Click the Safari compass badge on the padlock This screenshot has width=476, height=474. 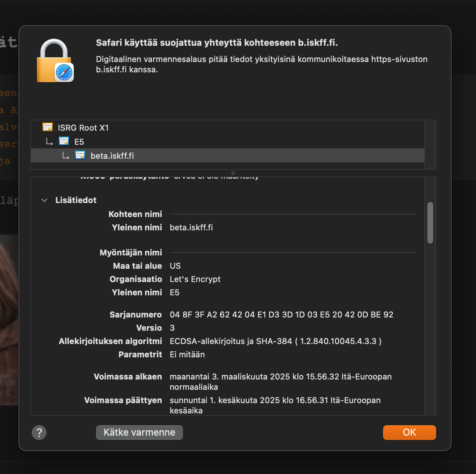[64, 72]
